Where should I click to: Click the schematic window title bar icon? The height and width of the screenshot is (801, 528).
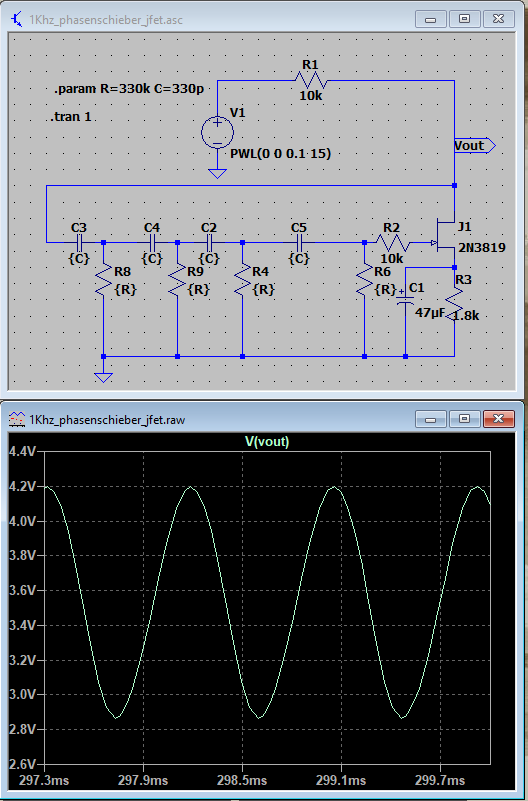[x=17, y=20]
